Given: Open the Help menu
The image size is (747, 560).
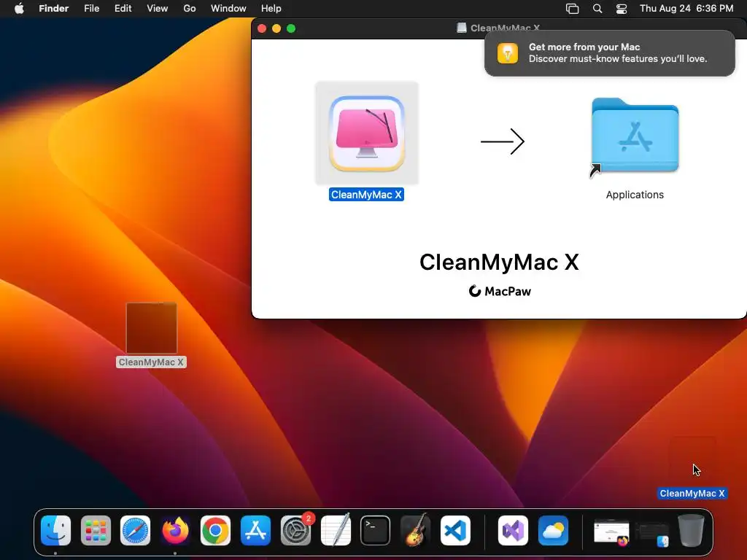Looking at the screenshot, I should click(271, 9).
